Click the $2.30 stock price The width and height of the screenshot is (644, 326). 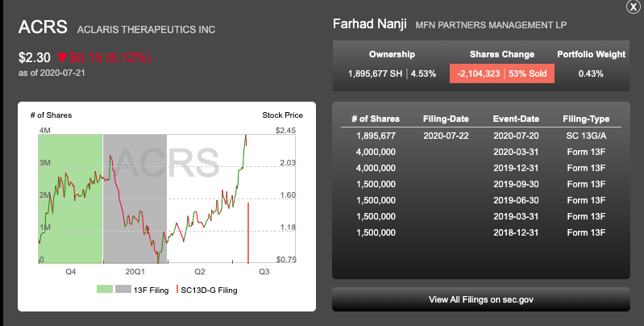pyautogui.click(x=35, y=57)
